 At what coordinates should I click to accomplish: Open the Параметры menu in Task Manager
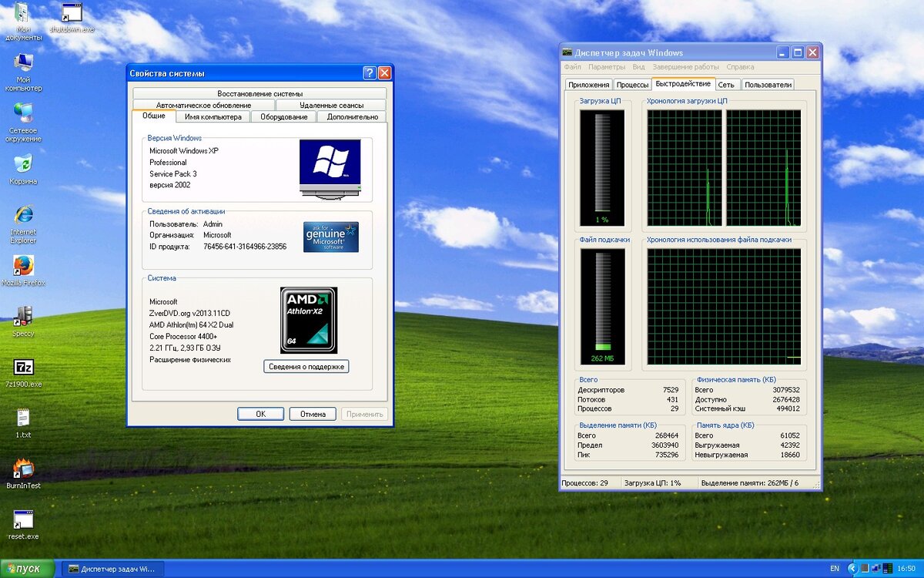click(608, 66)
